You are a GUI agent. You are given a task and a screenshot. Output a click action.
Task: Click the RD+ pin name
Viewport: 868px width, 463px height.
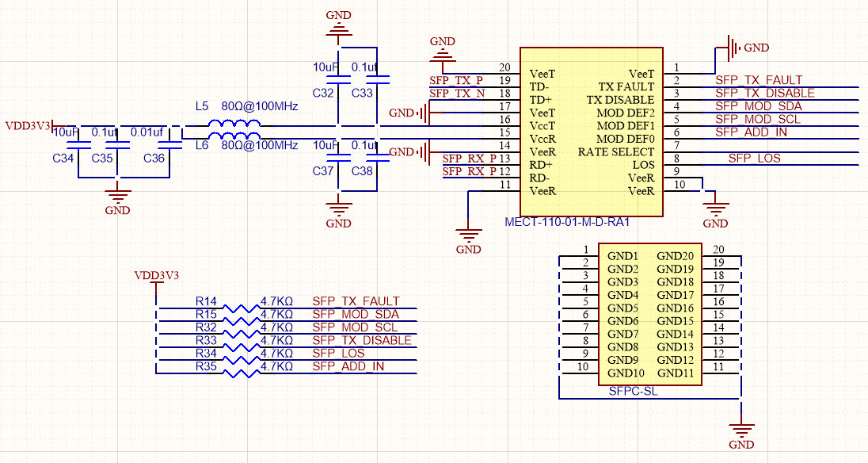pyautogui.click(x=541, y=165)
